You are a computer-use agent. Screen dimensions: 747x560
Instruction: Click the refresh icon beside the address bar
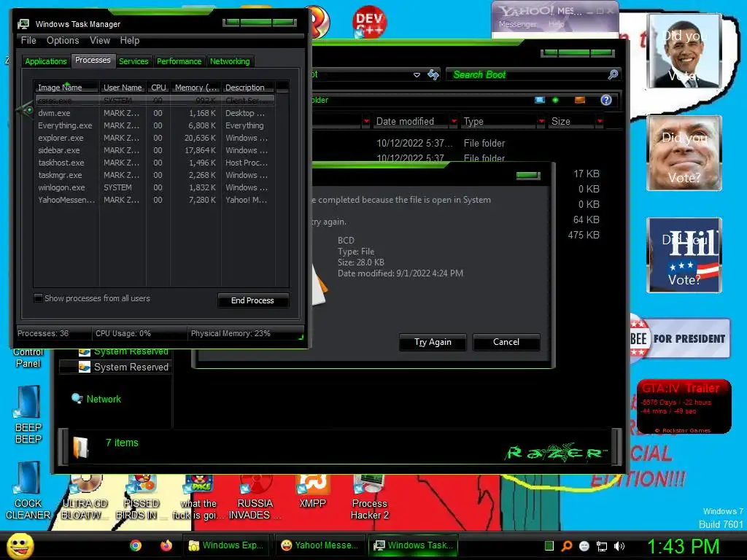point(433,74)
